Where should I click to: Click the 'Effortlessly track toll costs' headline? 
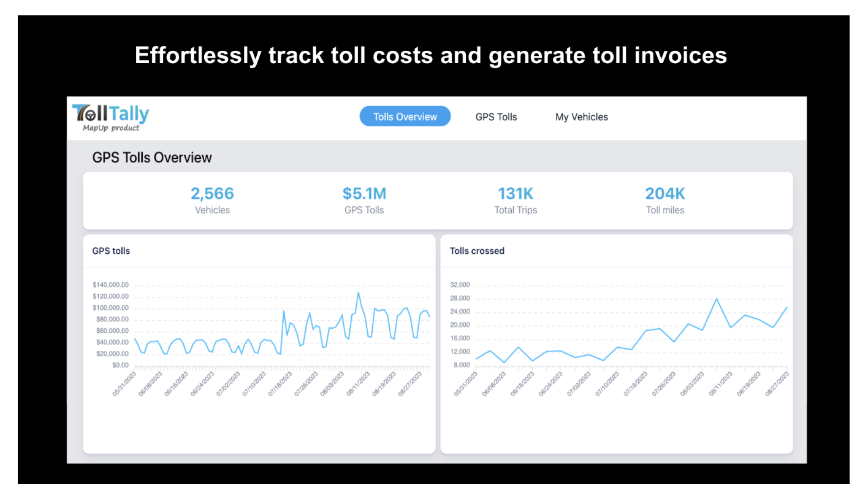pos(430,55)
